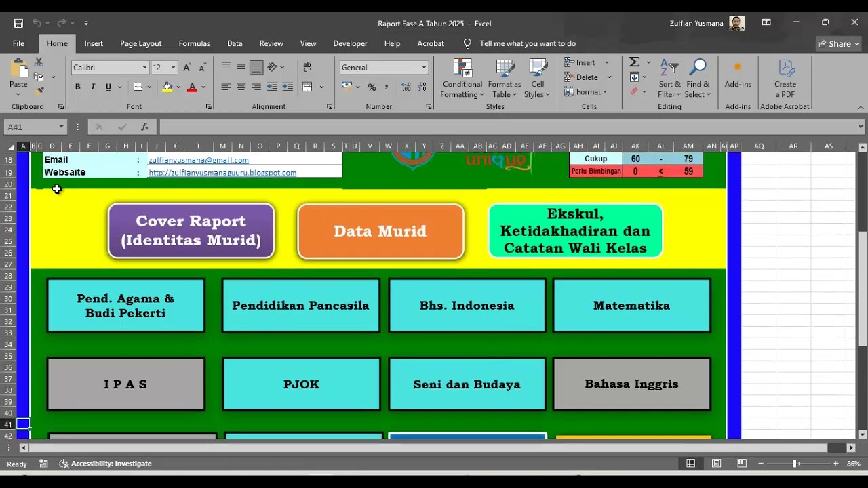
Task: Click the Cut scissors icon
Action: [39, 62]
